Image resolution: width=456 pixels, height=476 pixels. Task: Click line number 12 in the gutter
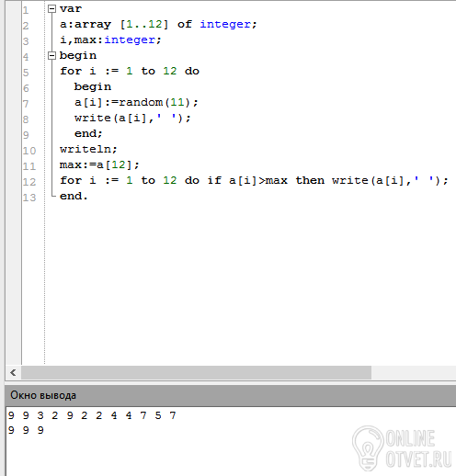(29, 182)
